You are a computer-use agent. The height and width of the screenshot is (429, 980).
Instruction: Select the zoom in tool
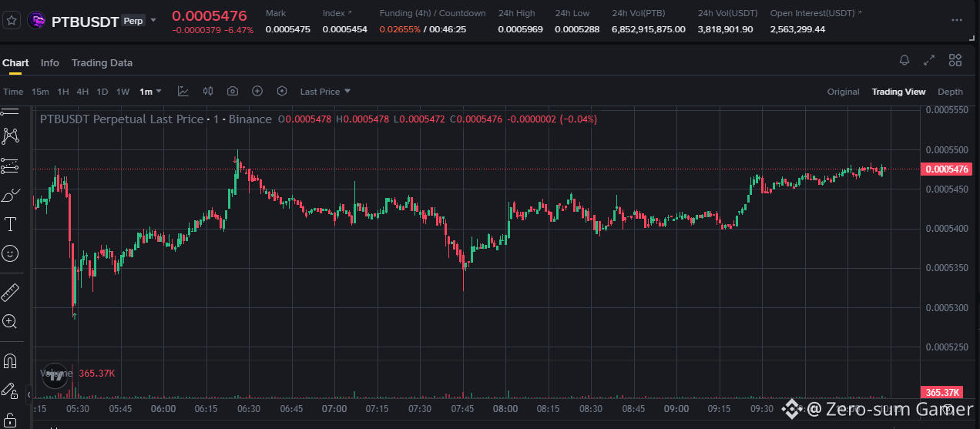click(10, 321)
